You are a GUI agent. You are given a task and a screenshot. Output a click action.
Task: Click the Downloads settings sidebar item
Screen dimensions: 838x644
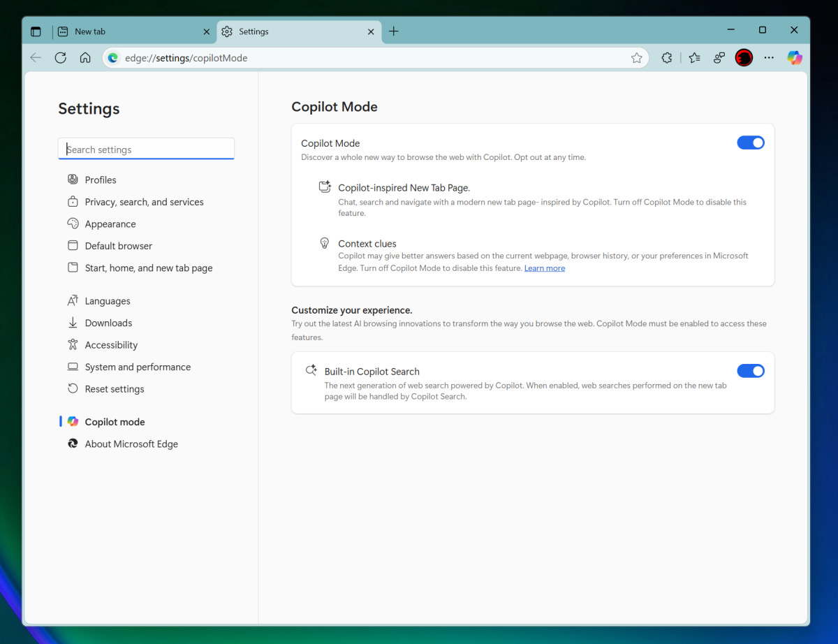tap(109, 323)
